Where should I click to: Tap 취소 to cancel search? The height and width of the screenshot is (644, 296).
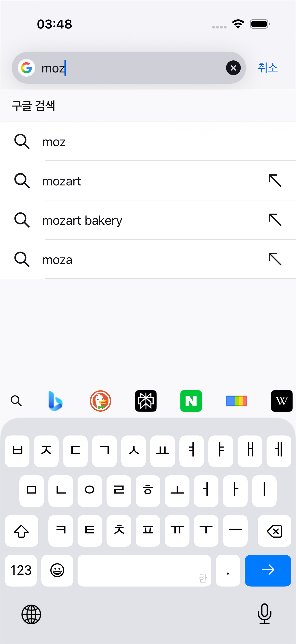click(x=268, y=68)
